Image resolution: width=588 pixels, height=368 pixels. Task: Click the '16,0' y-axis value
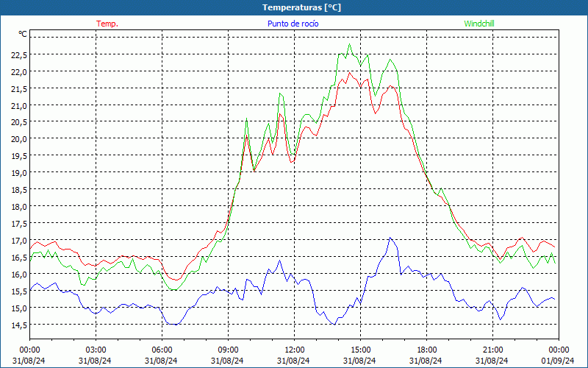point(19,274)
